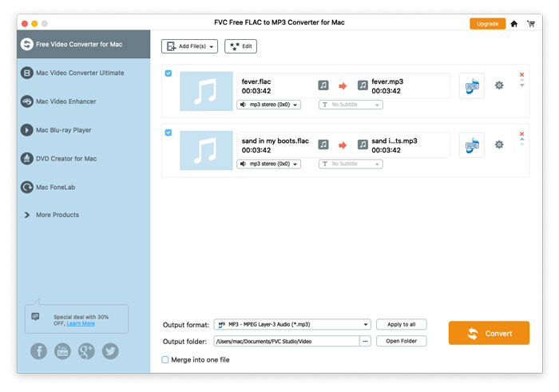Viewport: 559px width, 392px height.
Task: Click the output audio icon beside fever.mp3
Action: (x=363, y=85)
